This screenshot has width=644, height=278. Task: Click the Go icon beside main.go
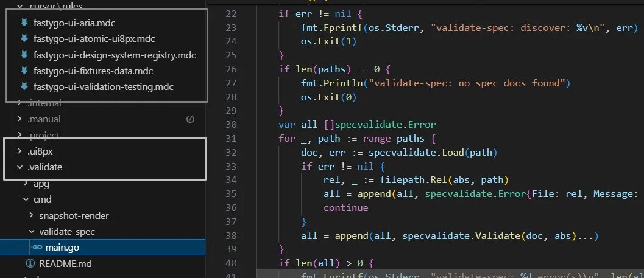click(37, 247)
